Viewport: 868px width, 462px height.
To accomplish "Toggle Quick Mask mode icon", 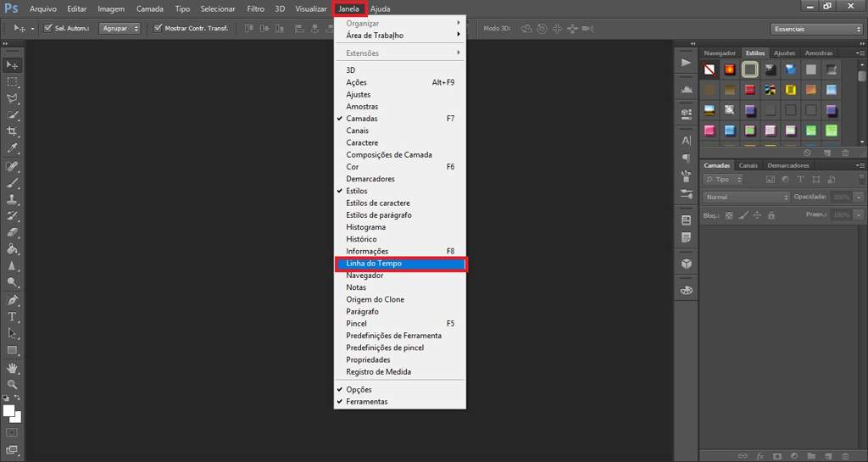I will pos(12,432).
